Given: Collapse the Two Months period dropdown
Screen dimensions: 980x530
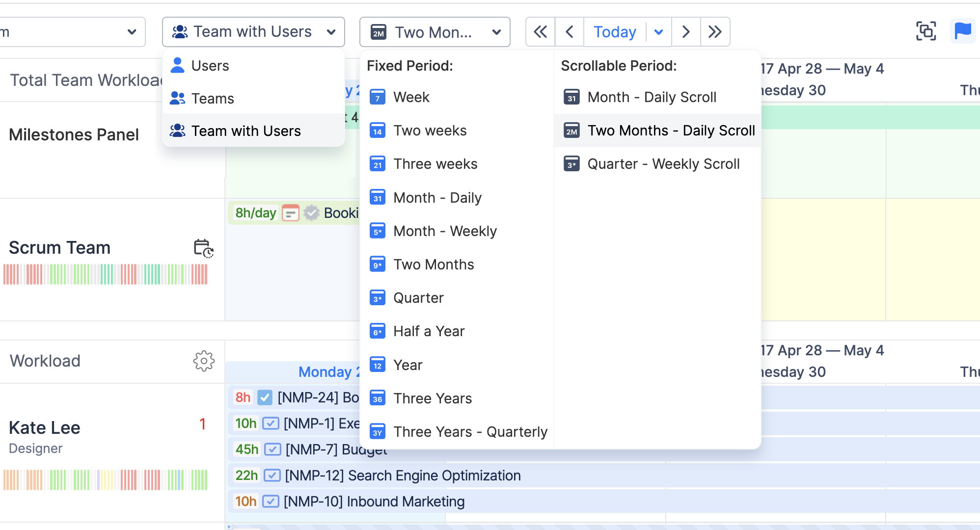Looking at the screenshot, I should tap(435, 32).
